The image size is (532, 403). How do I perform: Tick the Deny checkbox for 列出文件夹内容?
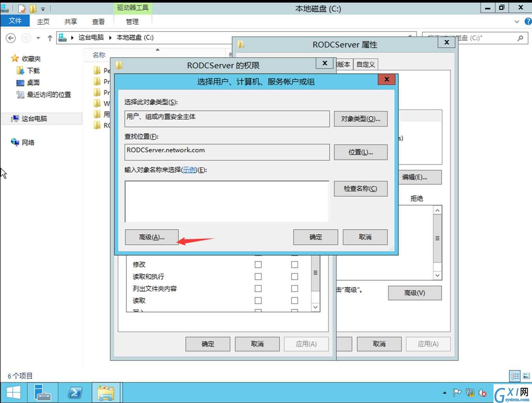coord(295,289)
